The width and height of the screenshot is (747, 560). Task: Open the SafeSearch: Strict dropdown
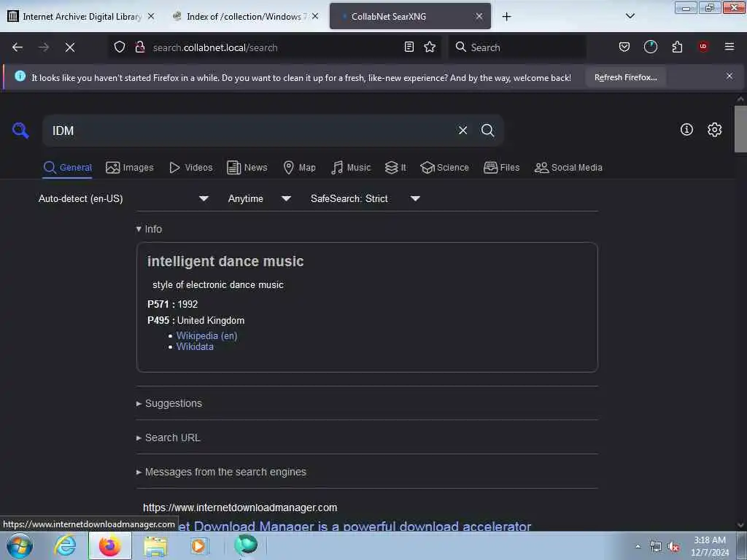(365, 198)
